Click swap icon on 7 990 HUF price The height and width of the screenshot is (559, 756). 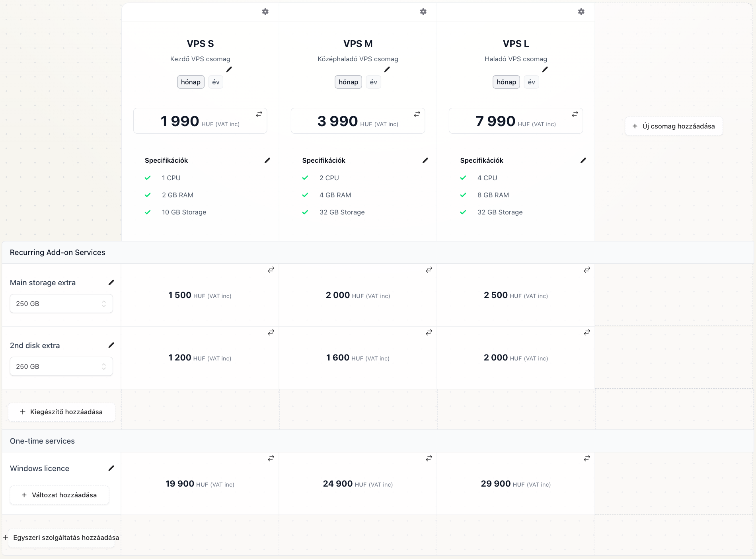tap(575, 114)
